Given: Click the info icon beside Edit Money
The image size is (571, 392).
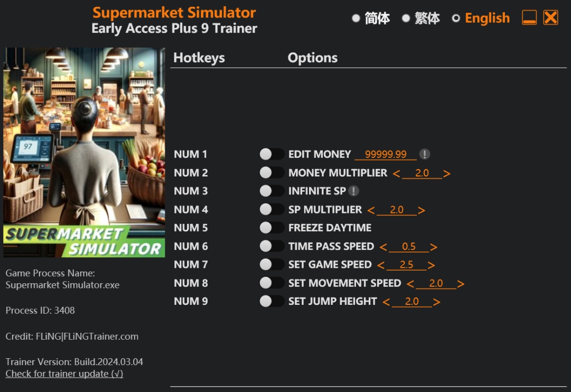Looking at the screenshot, I should click(x=425, y=154).
